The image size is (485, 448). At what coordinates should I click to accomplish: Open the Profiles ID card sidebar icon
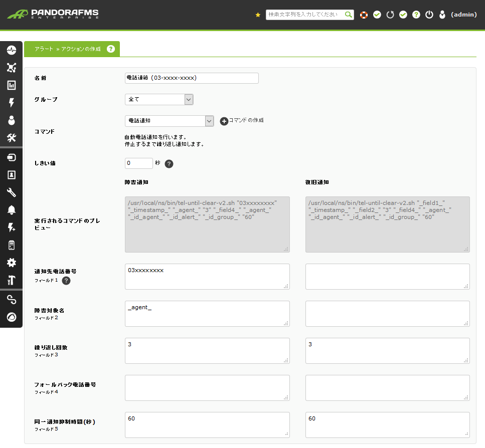click(x=12, y=175)
